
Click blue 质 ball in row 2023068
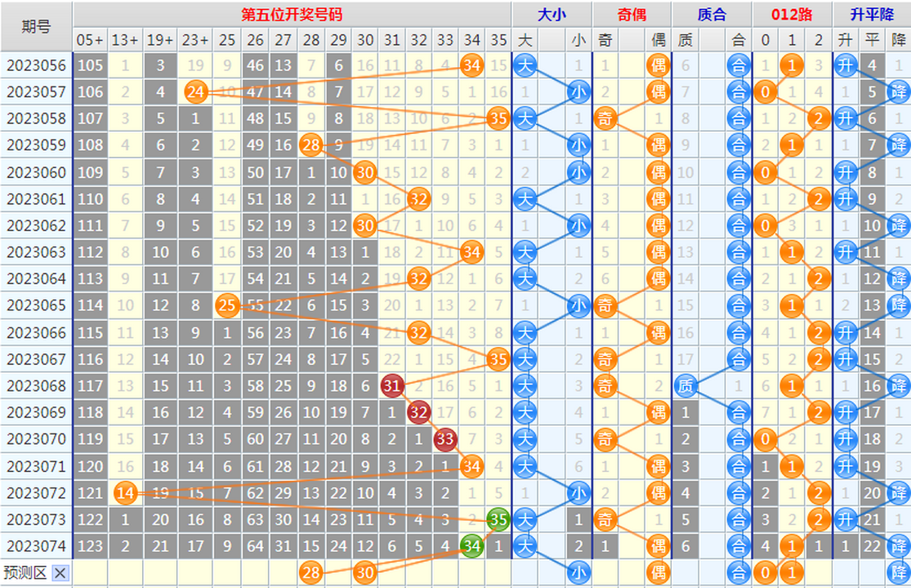coord(685,385)
